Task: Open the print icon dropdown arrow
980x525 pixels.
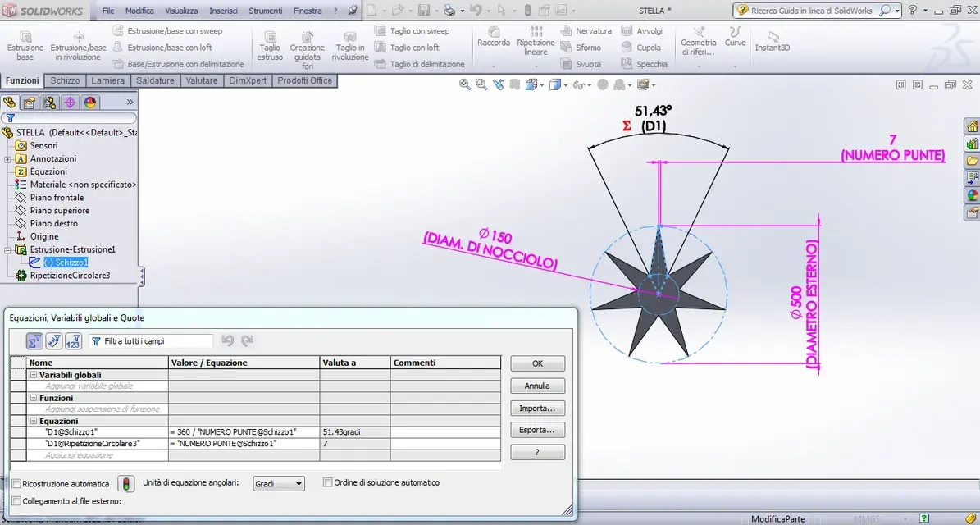Action: click(463, 11)
